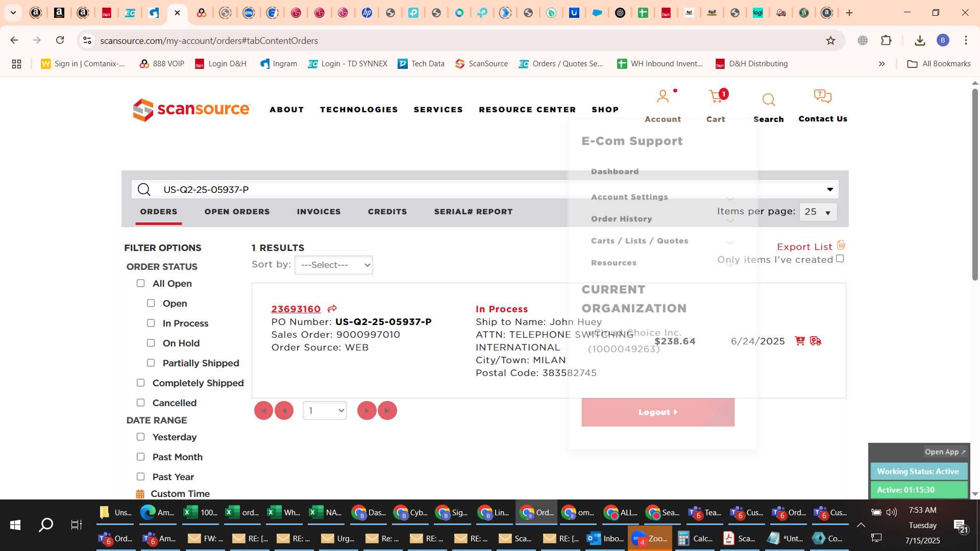
Task: Click share arrow icon next to order 23693160
Action: 332,309
